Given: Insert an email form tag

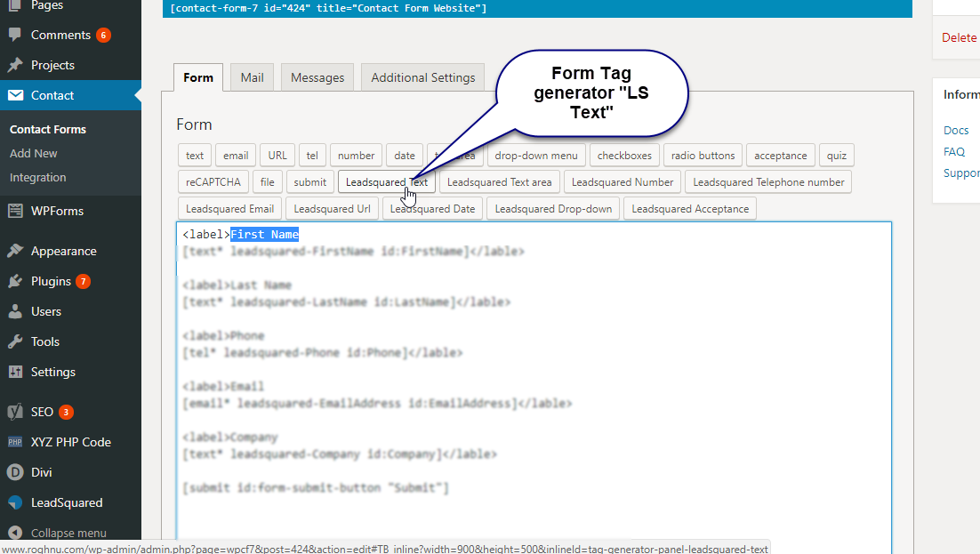Looking at the screenshot, I should pos(236,156).
